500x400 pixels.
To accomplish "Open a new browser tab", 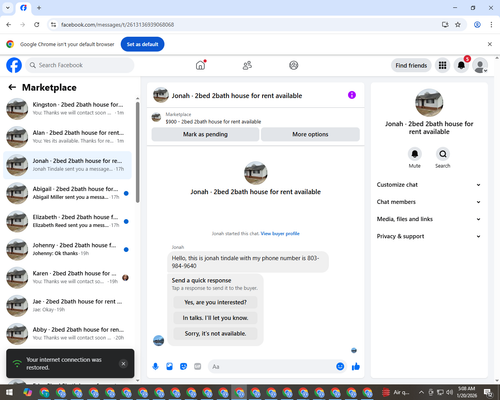I will coord(39,8).
